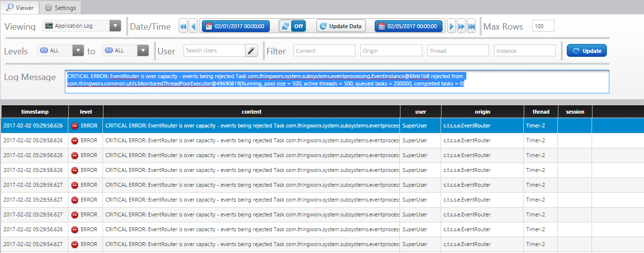
Task: Expand minimum level ALL dropdown
Action: pyautogui.click(x=61, y=50)
